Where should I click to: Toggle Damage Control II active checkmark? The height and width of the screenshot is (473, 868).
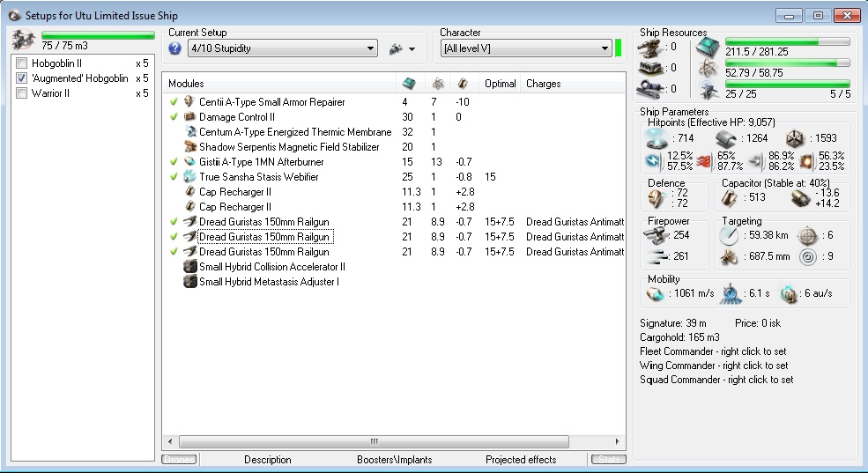pos(174,117)
